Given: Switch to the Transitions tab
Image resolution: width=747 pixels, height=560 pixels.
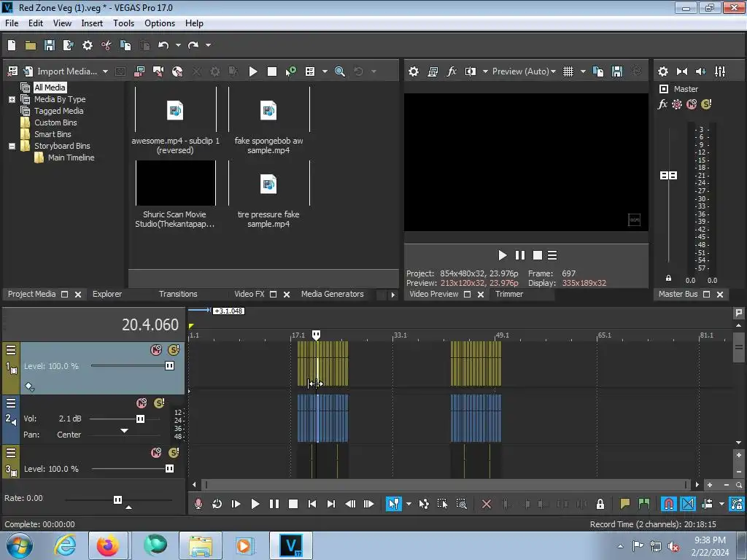Looking at the screenshot, I should click(x=178, y=294).
